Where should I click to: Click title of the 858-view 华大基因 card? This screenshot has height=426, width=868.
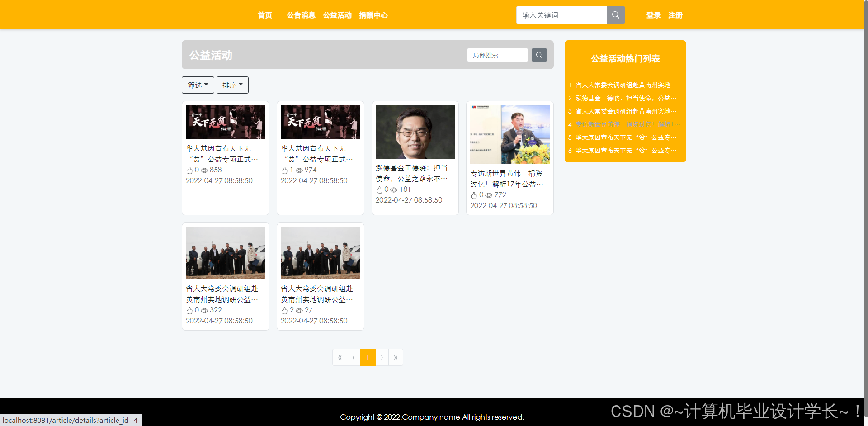click(x=222, y=154)
